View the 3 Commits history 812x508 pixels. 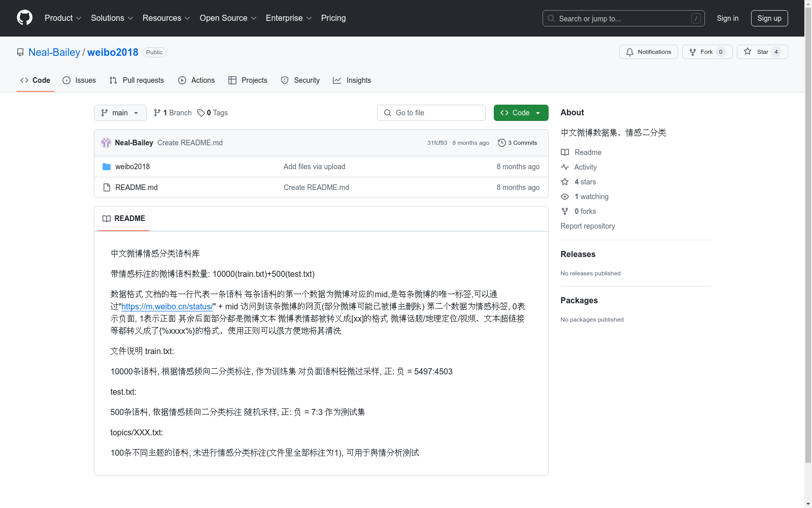517,143
